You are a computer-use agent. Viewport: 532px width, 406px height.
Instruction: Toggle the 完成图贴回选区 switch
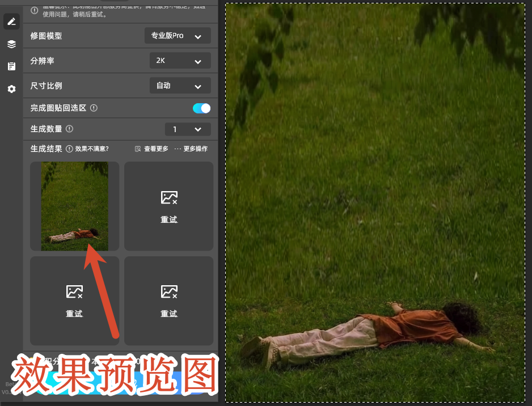click(x=201, y=108)
